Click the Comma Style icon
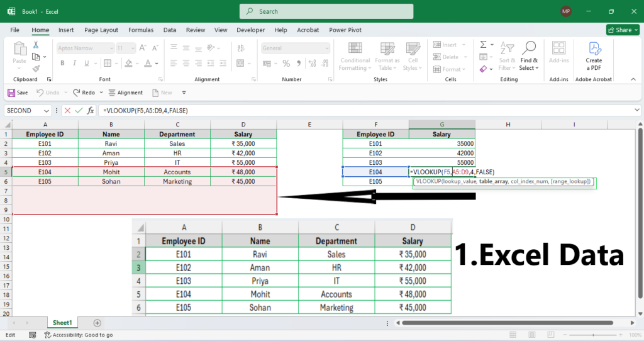644x341 pixels. pyautogui.click(x=299, y=64)
